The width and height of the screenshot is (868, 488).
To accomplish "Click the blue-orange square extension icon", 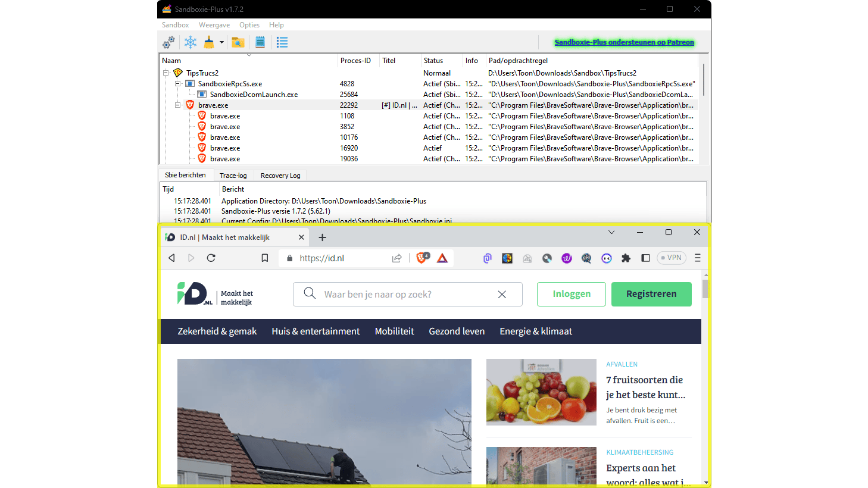I will [x=507, y=258].
